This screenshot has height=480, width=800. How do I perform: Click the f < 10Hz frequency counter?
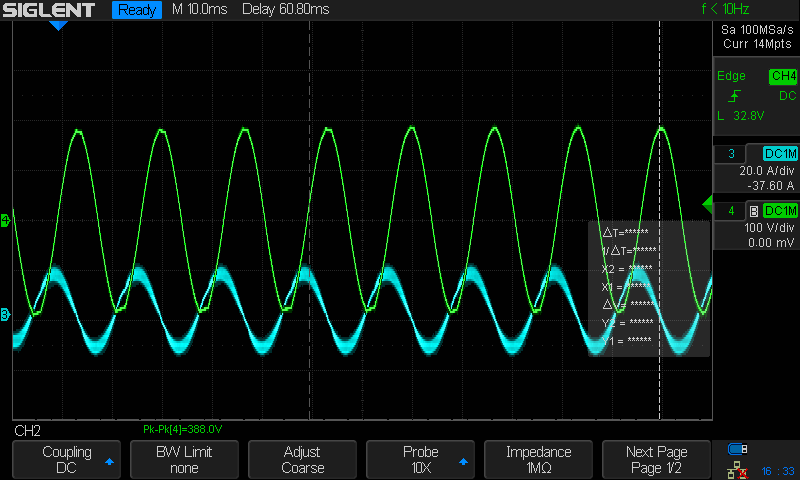tap(725, 9)
